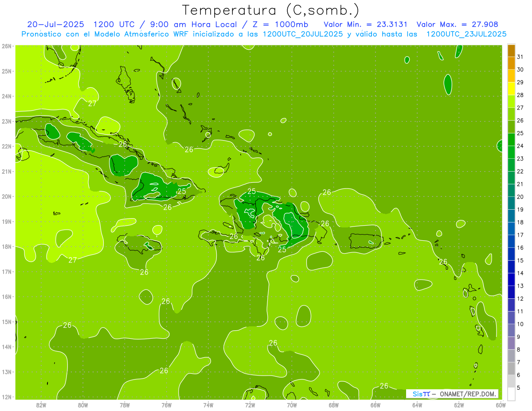The width and height of the screenshot is (532, 411).
Task: Click color bar segment between 23 and 24
Action: (511, 152)
